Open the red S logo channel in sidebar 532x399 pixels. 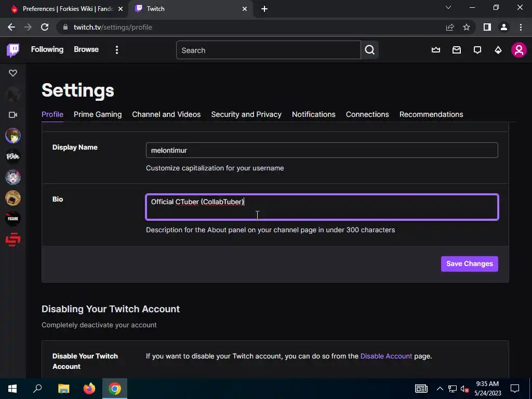[x=13, y=240]
